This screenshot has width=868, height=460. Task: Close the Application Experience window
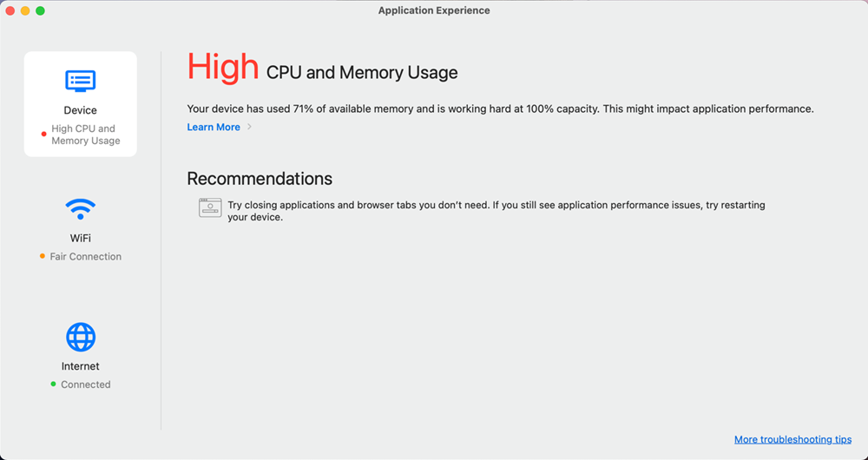(x=10, y=11)
